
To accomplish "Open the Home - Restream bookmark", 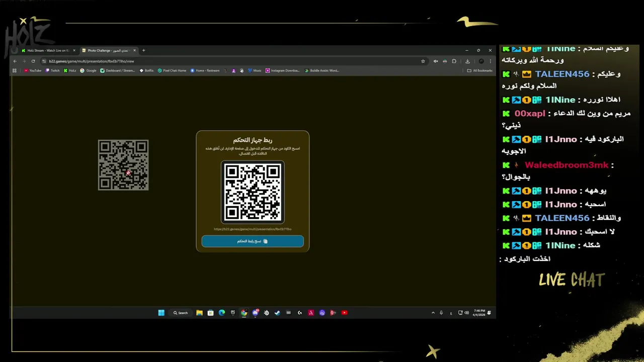I will click(x=205, y=70).
